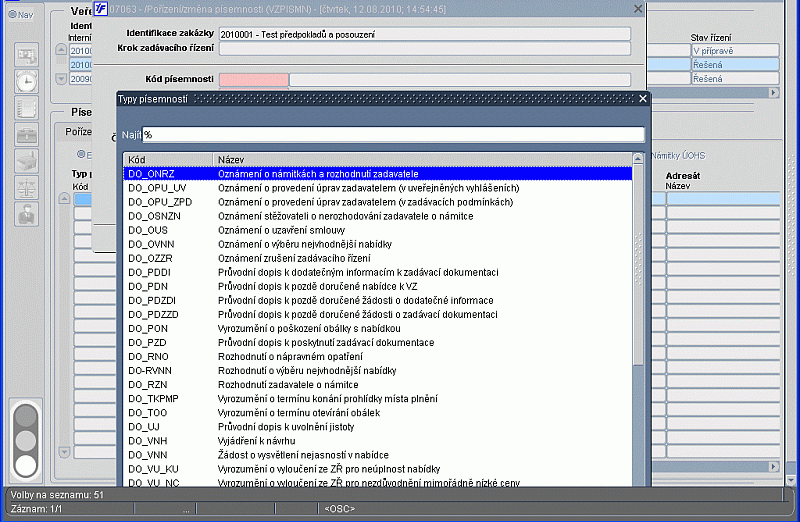Viewport: 800px width, 522px height.
Task: Select row DO_PZD
Action: 378,342
